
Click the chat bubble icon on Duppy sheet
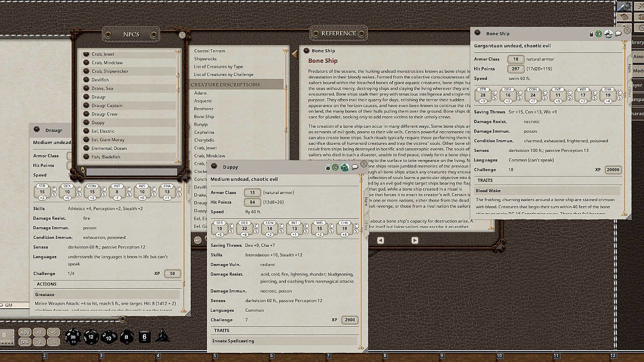click(x=354, y=167)
